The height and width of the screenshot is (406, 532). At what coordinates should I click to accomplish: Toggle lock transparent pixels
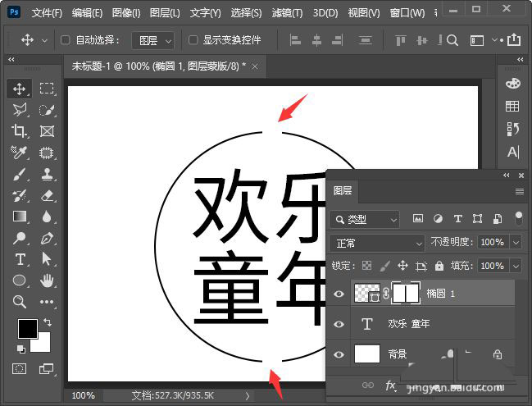366,266
